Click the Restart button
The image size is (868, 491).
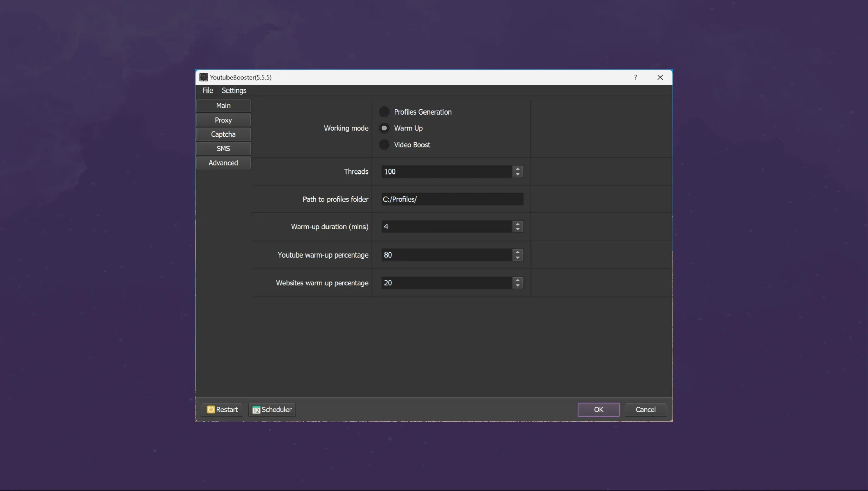222,409
